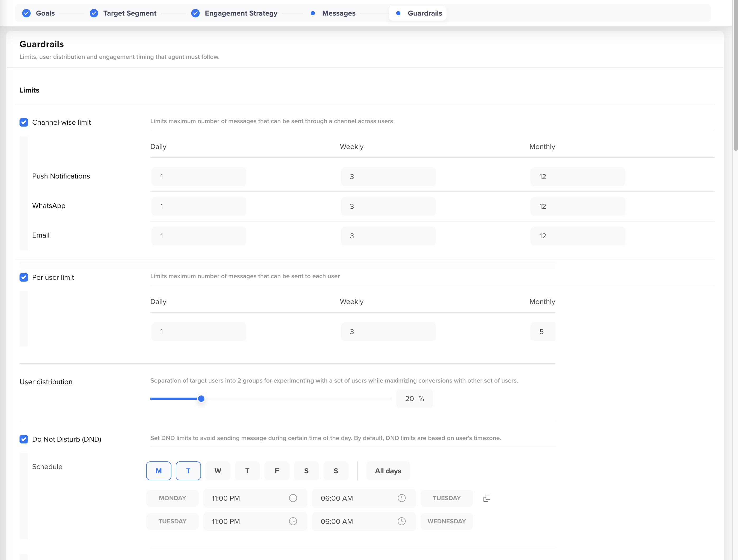Click the page vertical scrollbar
Screen dimensions: 738x560
point(735,75)
